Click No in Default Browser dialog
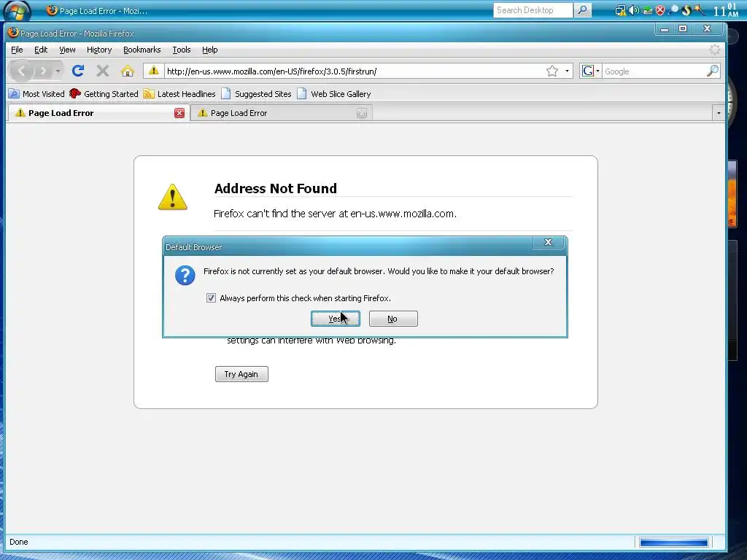Viewport: 747px width, 560px height. (393, 319)
